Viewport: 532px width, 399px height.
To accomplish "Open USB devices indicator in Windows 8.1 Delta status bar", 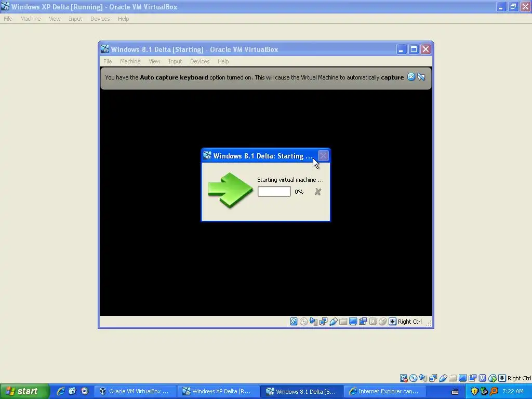I will [x=333, y=321].
